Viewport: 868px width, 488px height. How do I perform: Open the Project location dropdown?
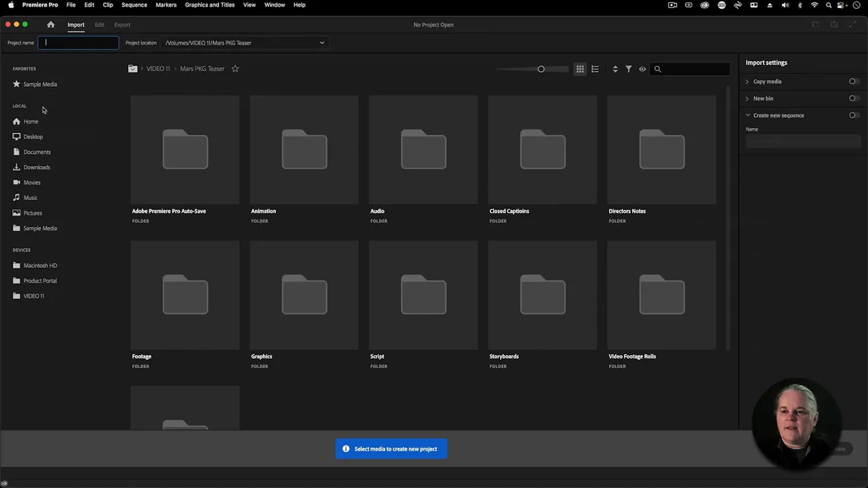[x=245, y=43]
